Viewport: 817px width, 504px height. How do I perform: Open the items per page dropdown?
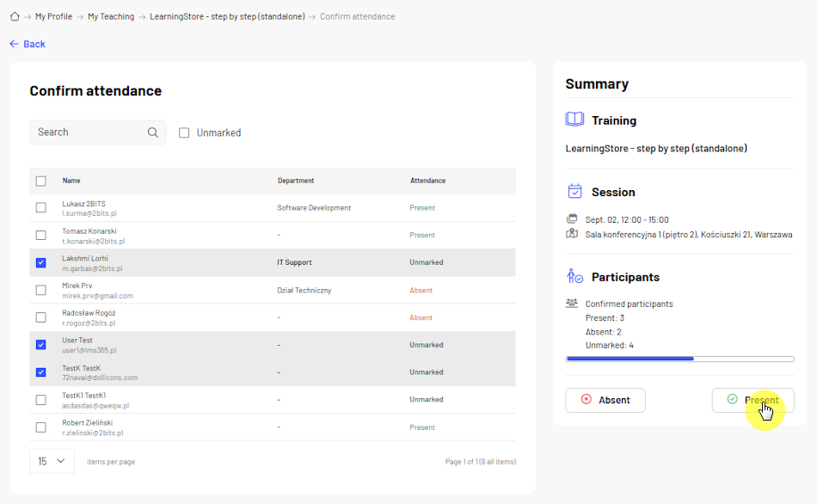point(52,461)
